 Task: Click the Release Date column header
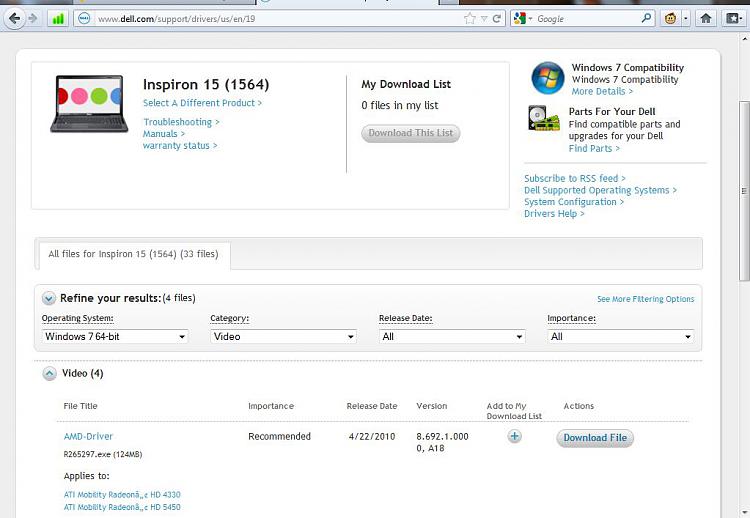tap(372, 406)
